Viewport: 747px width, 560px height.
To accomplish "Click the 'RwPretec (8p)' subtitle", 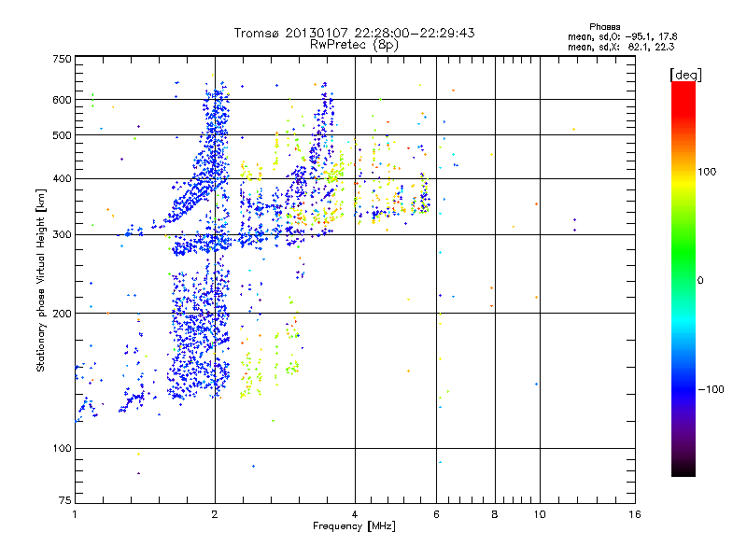I will [354, 45].
